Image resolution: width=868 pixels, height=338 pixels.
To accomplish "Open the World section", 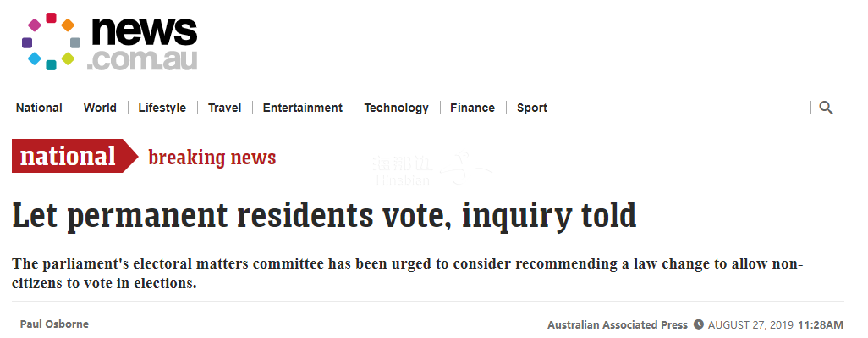I will 100,108.
